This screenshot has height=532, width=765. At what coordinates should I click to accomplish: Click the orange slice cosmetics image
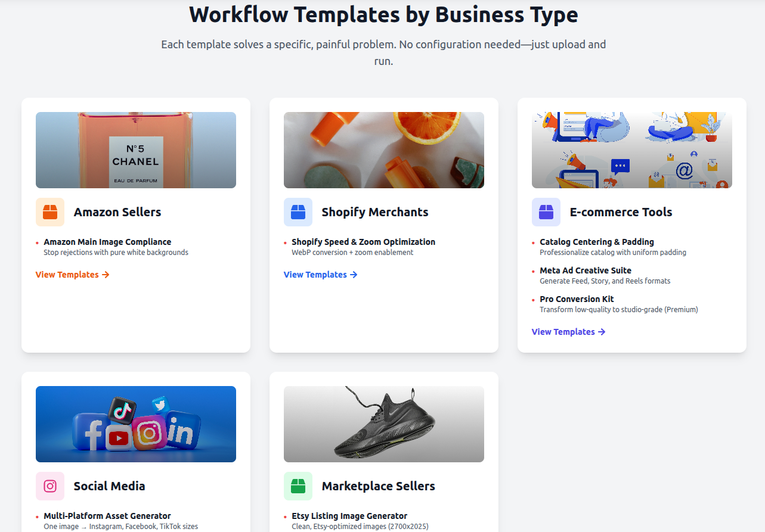point(384,150)
